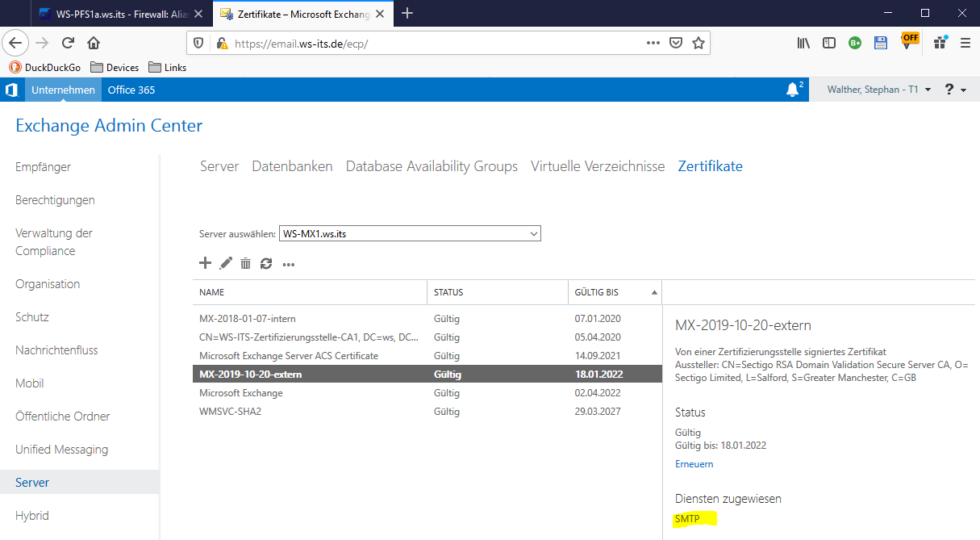Select the WMSVC-SHA2 certificate row
The height and width of the screenshot is (540, 980).
coord(427,412)
